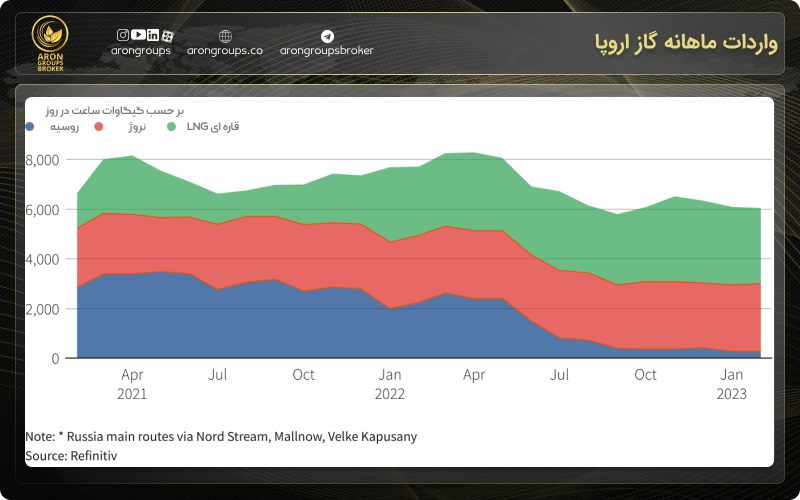
Task: Open the YouTube icon in the header
Action: coord(138,35)
